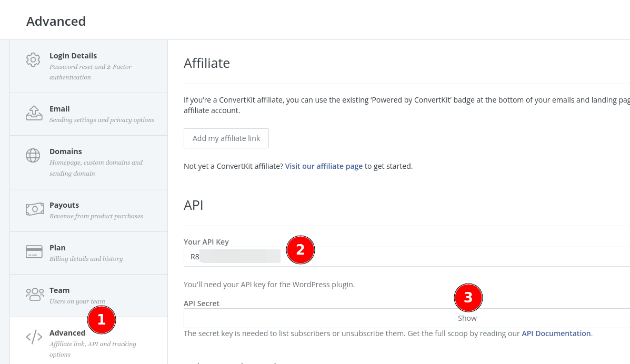Go to the Domains settings section
The image size is (630, 364).
(89, 163)
